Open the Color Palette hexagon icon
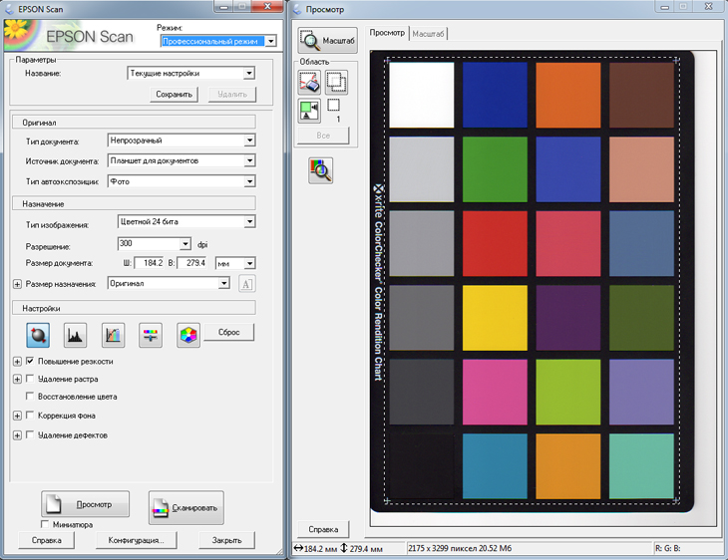The width and height of the screenshot is (728, 560). tap(188, 335)
